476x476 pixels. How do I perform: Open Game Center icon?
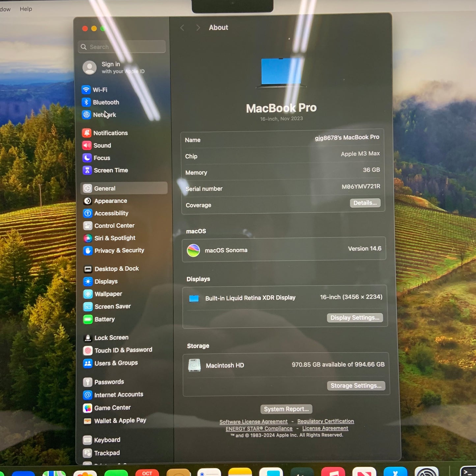88,408
